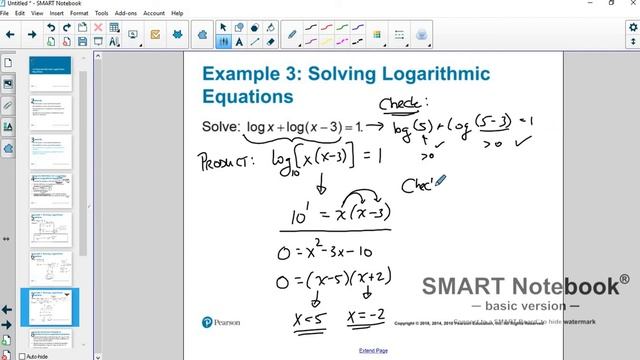Add a new page icon in toolbar

coord(51,41)
